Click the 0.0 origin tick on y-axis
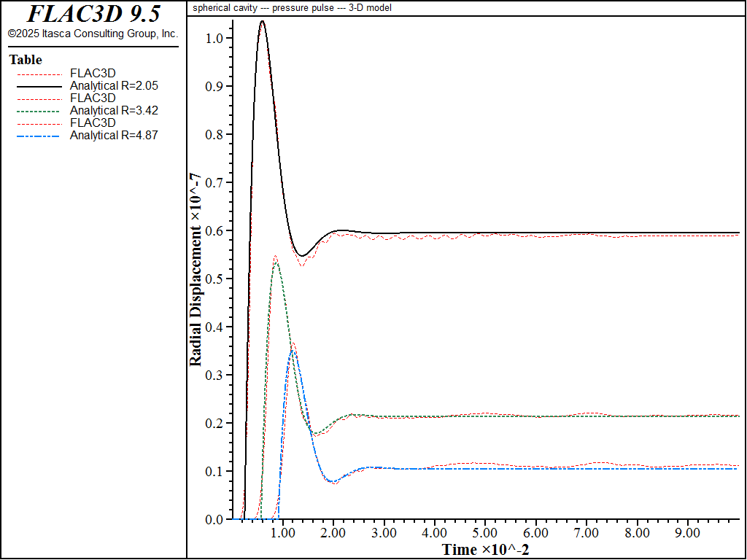The height and width of the screenshot is (560, 747). (x=214, y=519)
